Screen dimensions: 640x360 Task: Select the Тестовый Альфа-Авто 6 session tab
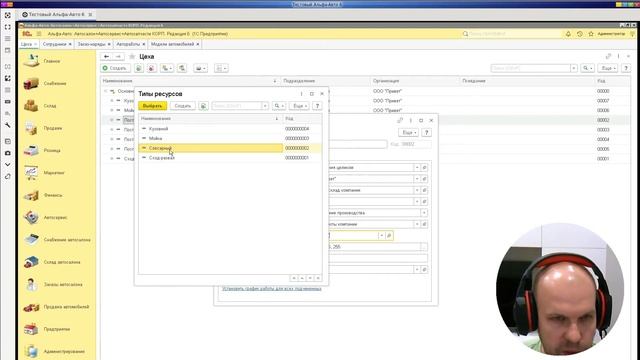57,14
